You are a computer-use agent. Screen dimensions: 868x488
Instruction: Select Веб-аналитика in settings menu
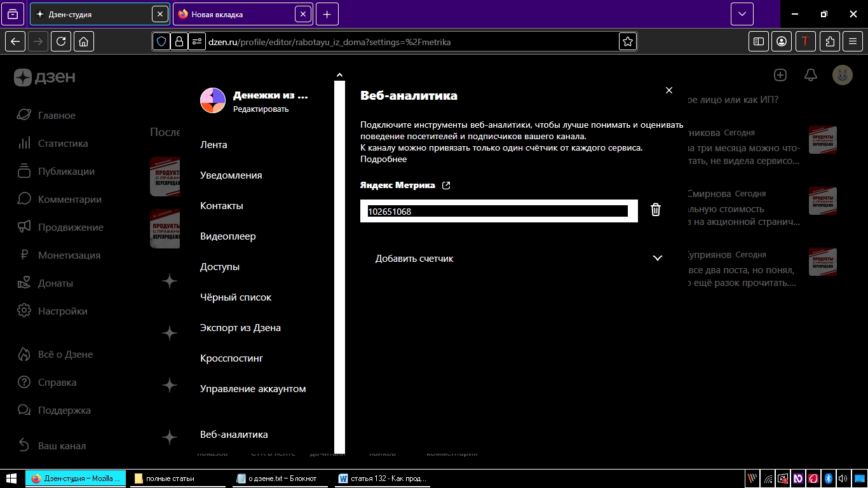234,435
